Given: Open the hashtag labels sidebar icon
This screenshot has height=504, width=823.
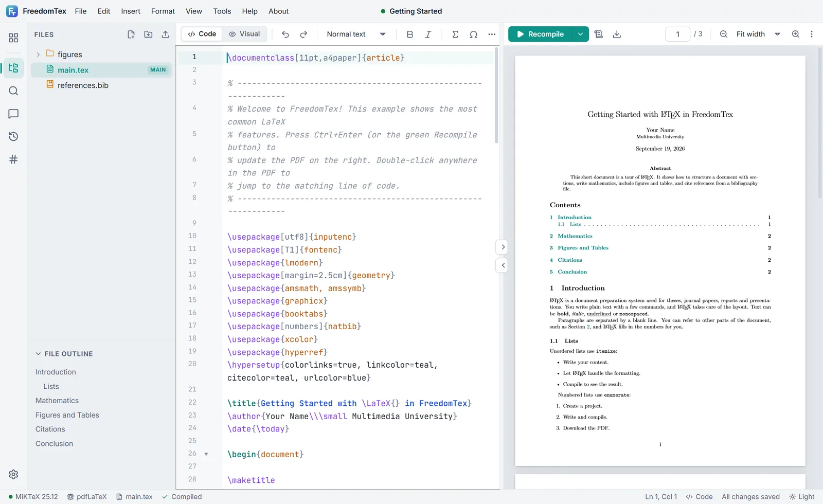Looking at the screenshot, I should 13,159.
